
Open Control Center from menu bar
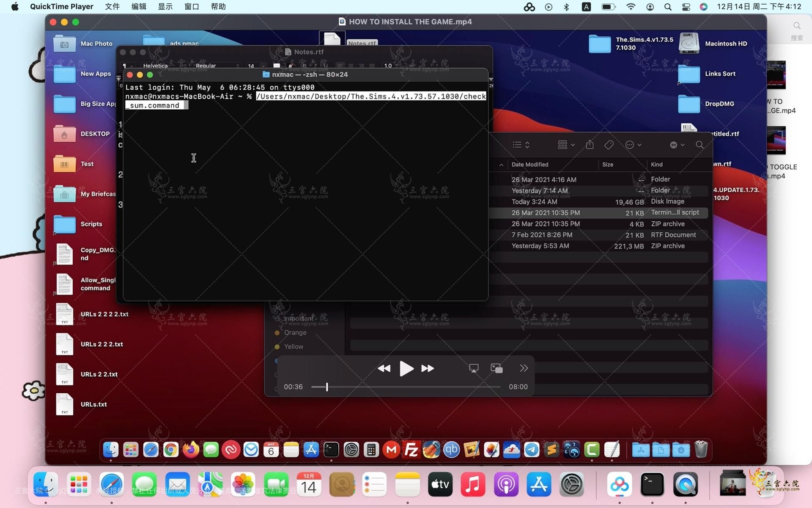686,7
